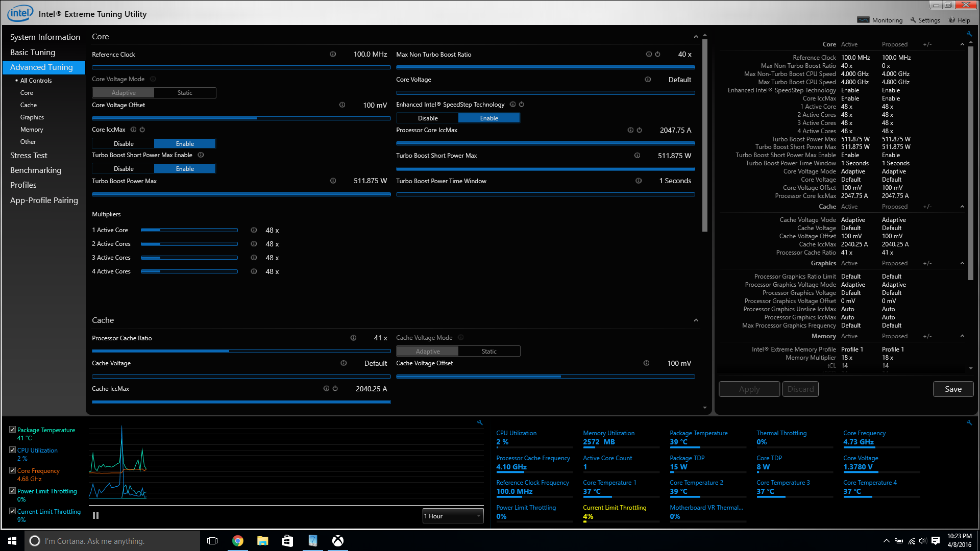The width and height of the screenshot is (980, 551).
Task: Open Benchmarking section
Action: coord(36,170)
